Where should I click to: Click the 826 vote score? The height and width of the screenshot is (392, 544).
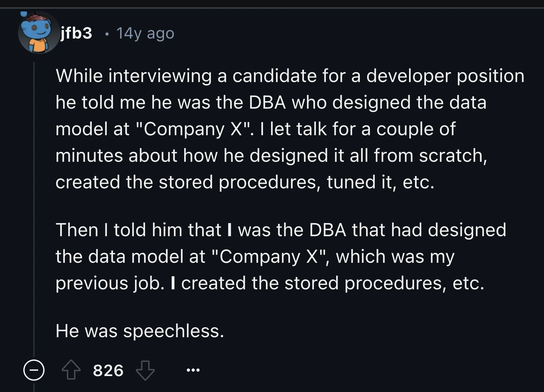tap(108, 370)
